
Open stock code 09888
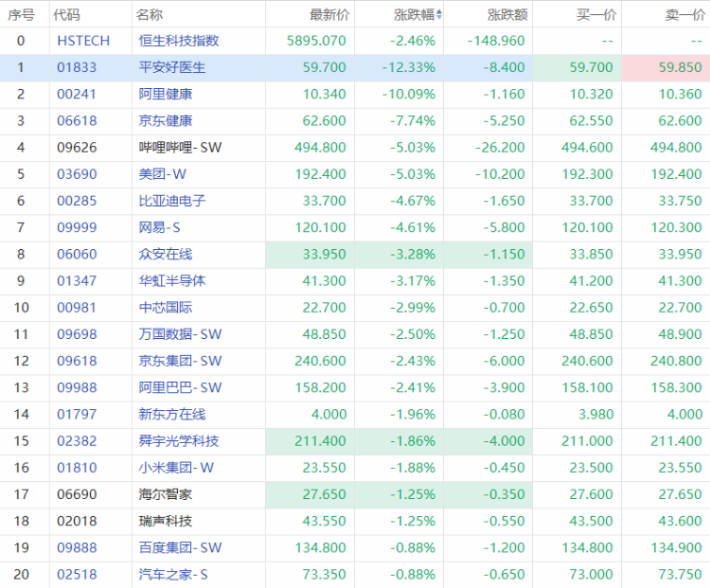tap(77, 547)
